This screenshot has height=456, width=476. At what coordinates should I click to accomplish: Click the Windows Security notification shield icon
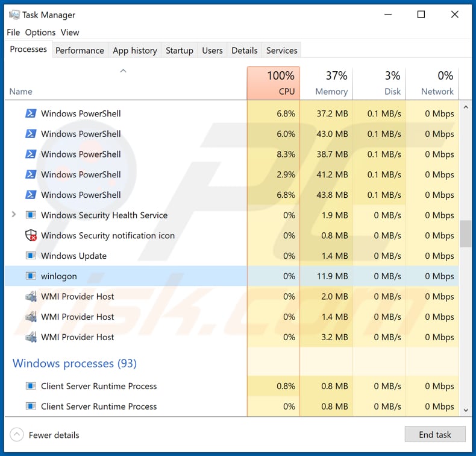pos(31,235)
